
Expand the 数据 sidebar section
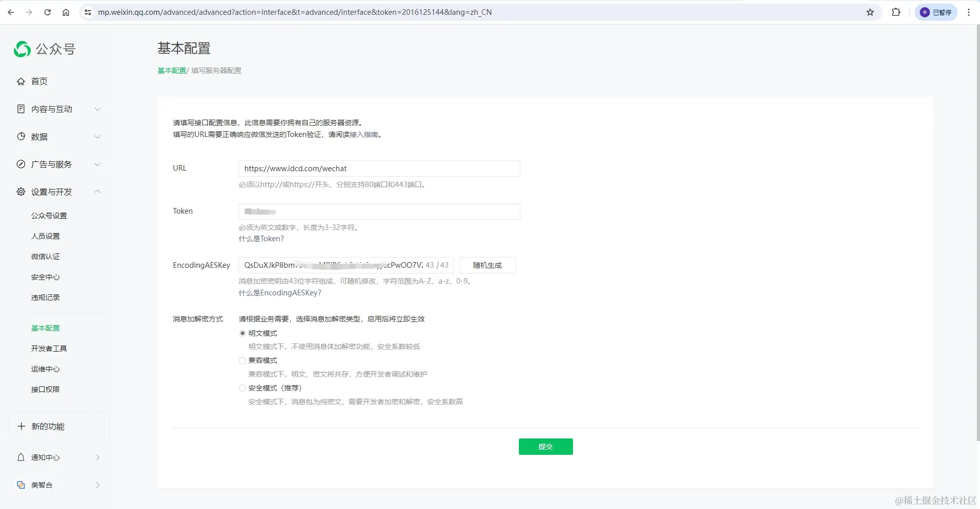click(97, 136)
